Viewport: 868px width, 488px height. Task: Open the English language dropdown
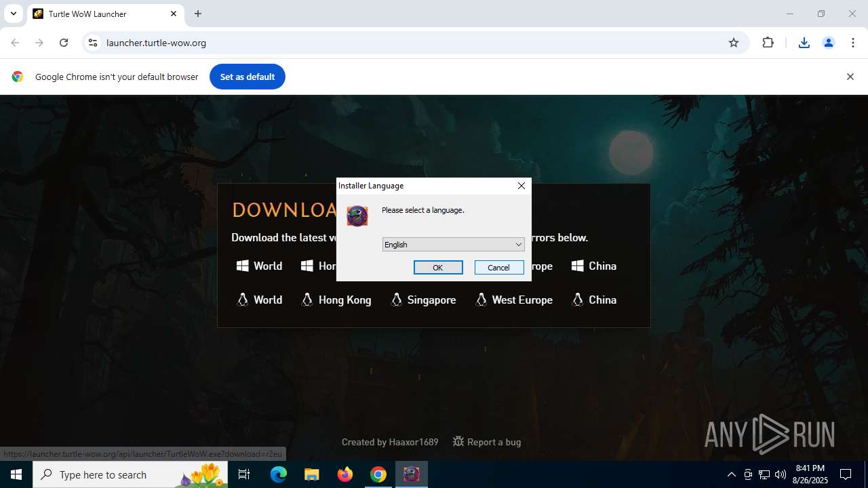(453, 245)
